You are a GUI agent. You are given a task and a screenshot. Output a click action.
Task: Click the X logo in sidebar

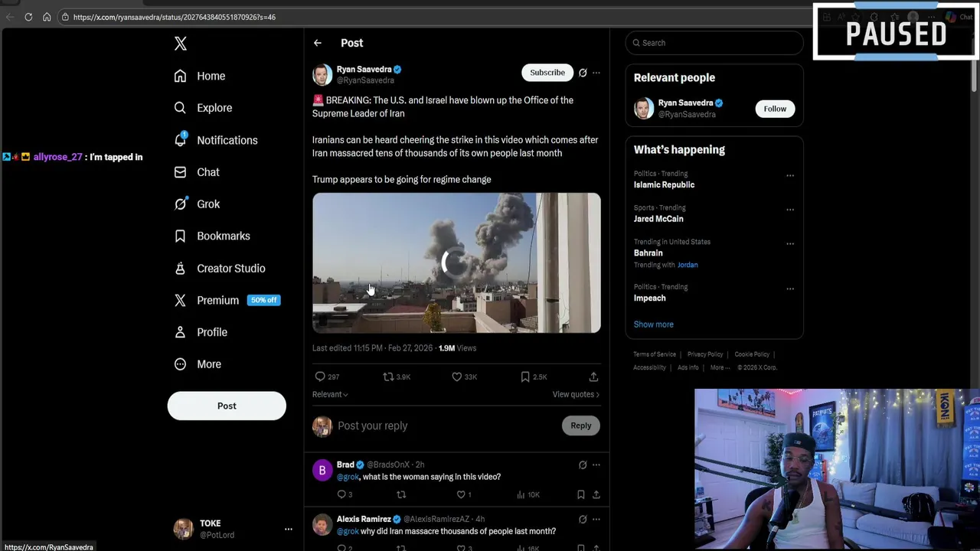(181, 44)
